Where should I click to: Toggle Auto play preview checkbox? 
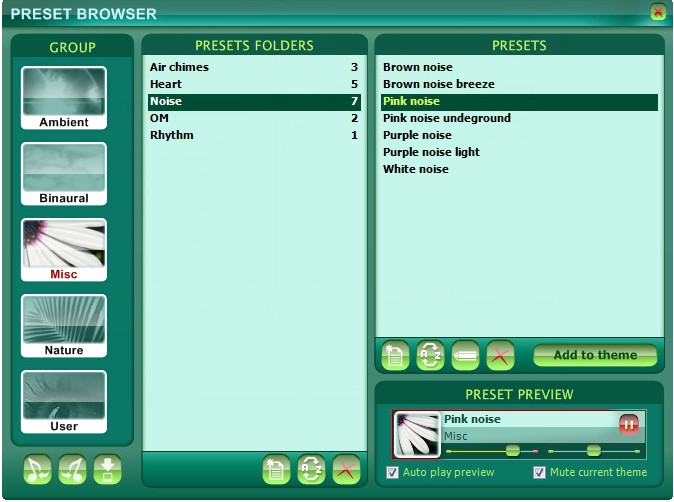click(x=392, y=472)
